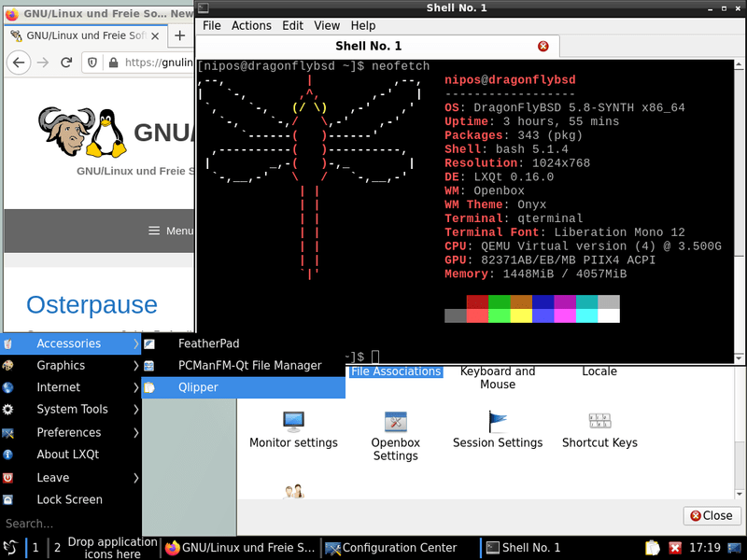Click the Qlipper clipboard tray icon
Image resolution: width=747 pixels, height=560 pixels.
pyautogui.click(x=652, y=548)
